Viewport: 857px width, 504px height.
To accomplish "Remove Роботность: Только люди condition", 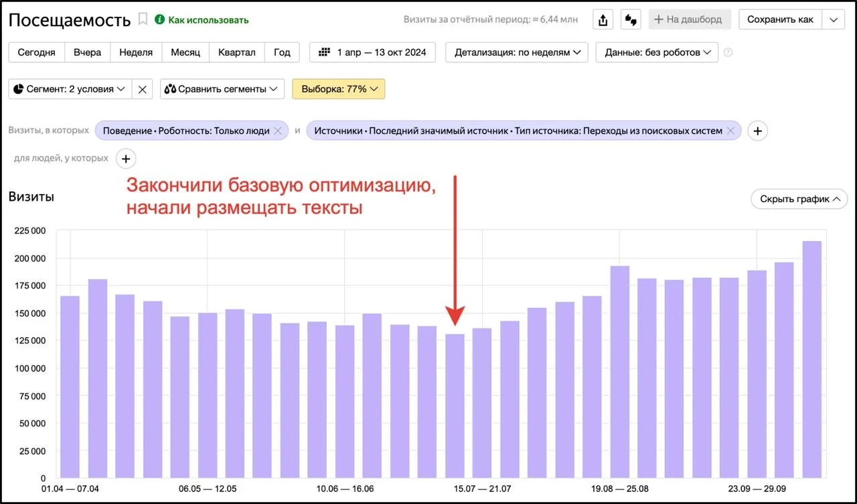I will tap(278, 131).
